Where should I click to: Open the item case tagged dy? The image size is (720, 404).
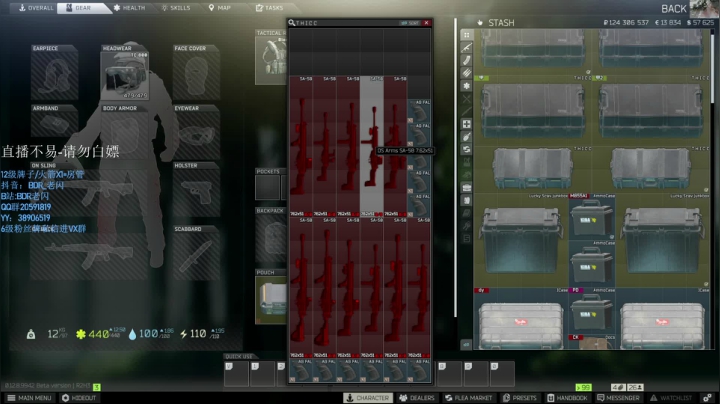coord(521,319)
